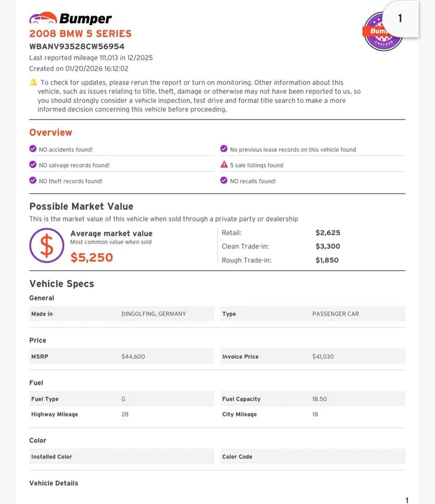Image resolution: width=435 pixels, height=504 pixels.
Task: Click the checkmark beside NO theft records
Action: (x=33, y=180)
